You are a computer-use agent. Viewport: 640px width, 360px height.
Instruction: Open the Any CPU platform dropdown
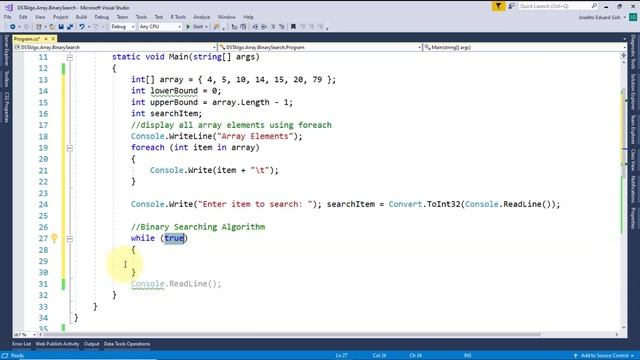pyautogui.click(x=160, y=27)
